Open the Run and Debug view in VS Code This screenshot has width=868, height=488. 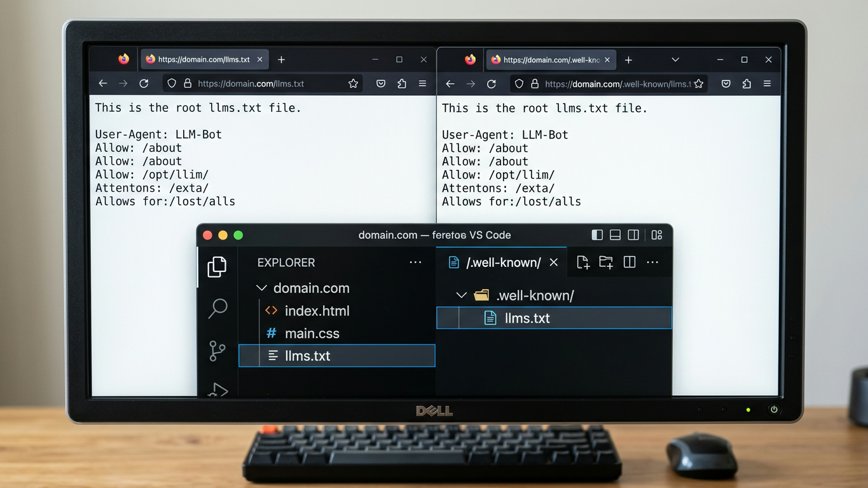click(217, 390)
